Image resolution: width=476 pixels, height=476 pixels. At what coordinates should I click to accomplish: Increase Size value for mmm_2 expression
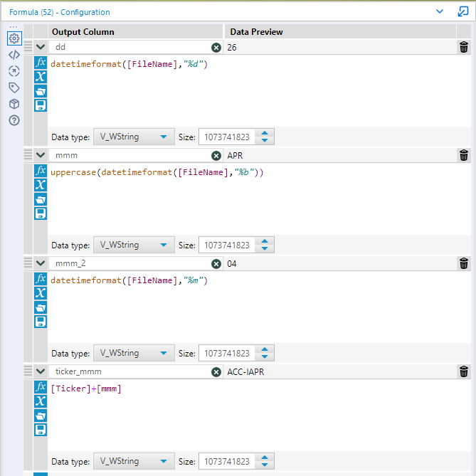pyautogui.click(x=265, y=349)
